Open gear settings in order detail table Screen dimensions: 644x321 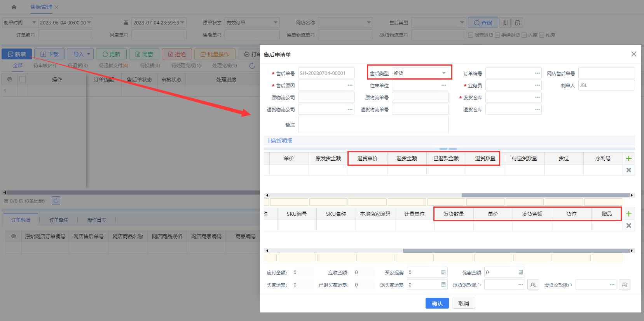click(14, 236)
